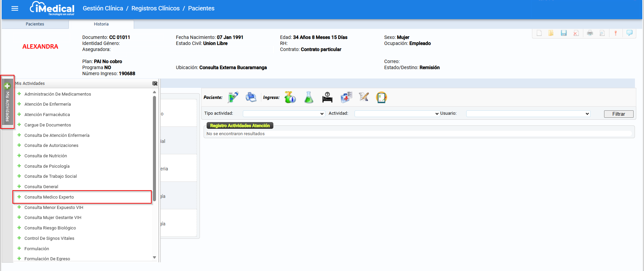Select Consulta Medico Experto activity
The image size is (644, 271).
tap(49, 197)
